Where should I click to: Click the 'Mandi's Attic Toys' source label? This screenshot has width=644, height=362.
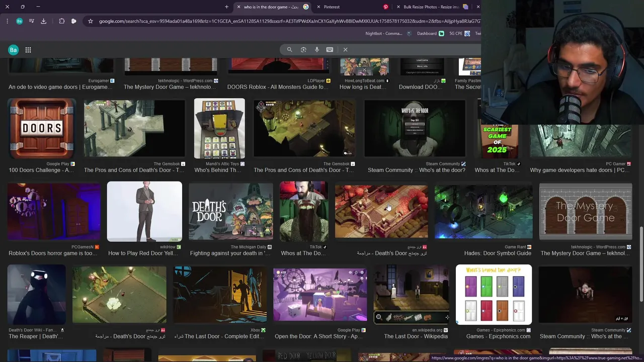coord(223,164)
